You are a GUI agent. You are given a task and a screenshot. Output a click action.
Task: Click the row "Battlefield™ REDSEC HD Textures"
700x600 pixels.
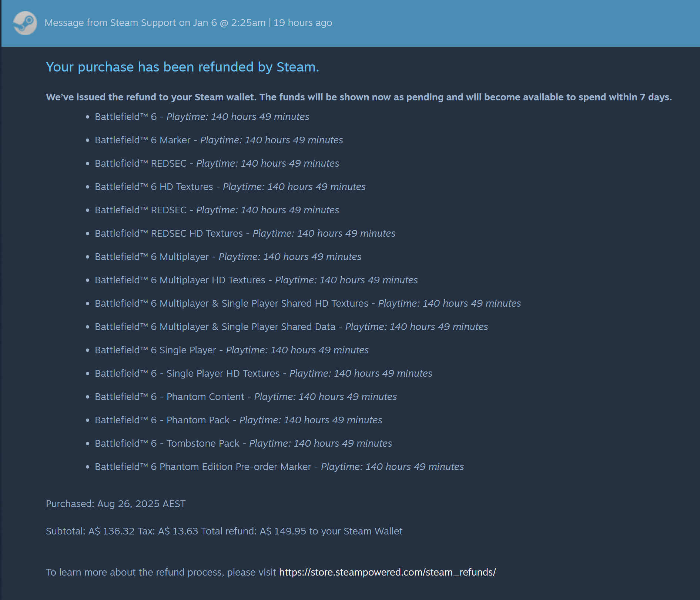click(x=245, y=233)
